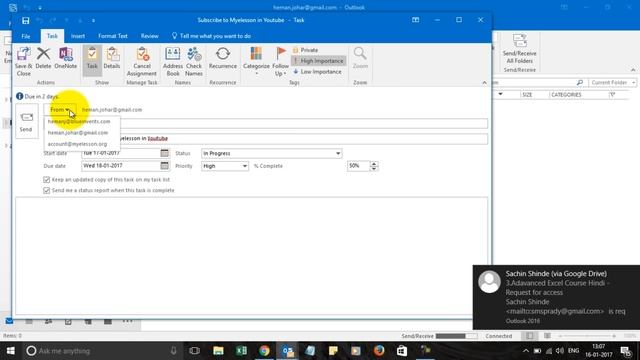Select account@myelesson.org from the From list

point(78,144)
